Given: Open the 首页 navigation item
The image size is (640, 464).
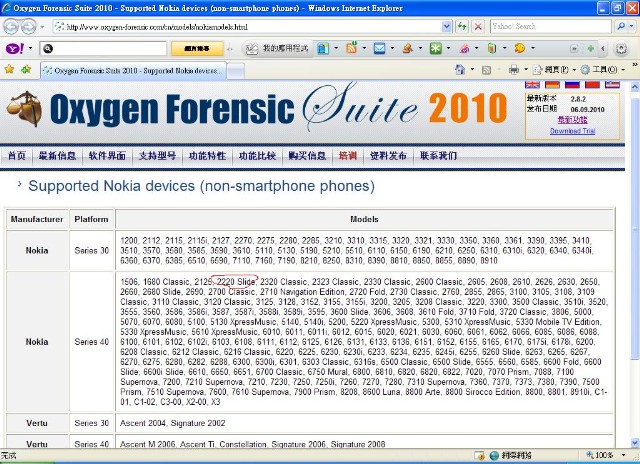Looking at the screenshot, I should point(17,155).
